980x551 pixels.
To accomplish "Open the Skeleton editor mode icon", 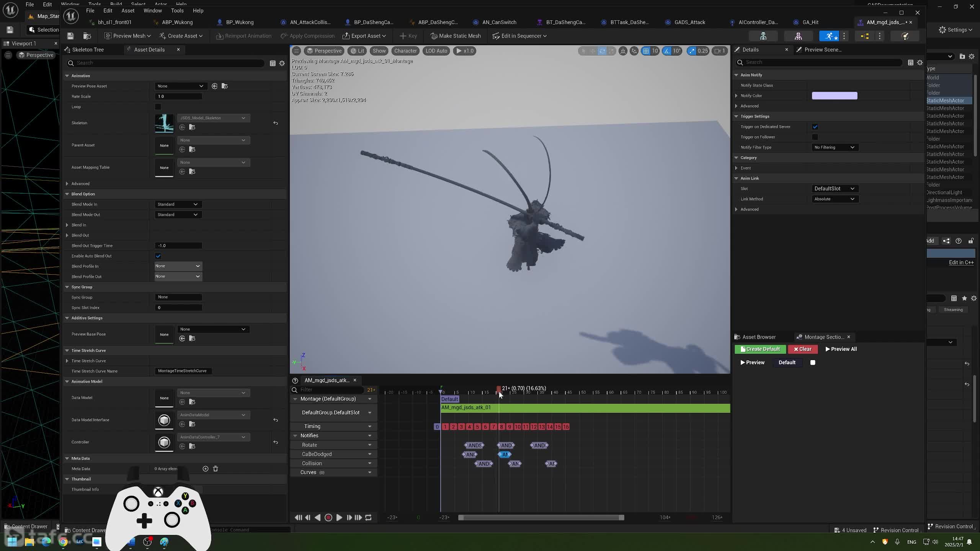I will [763, 36].
